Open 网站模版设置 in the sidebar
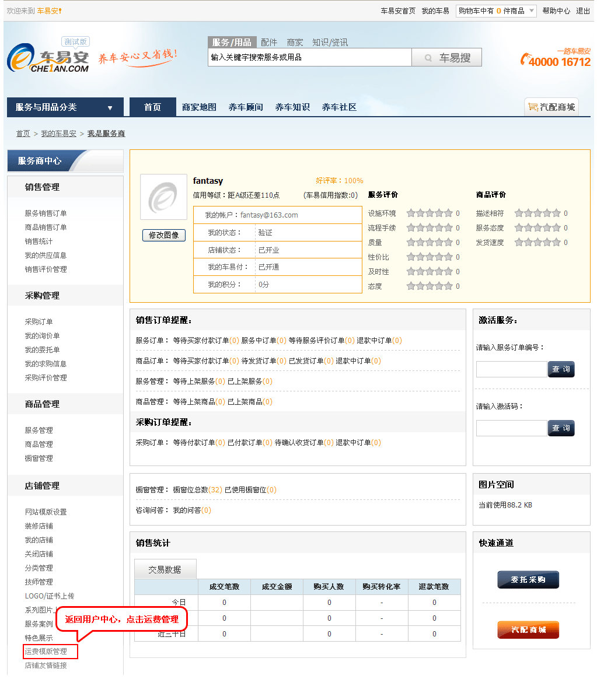597x700 pixels. coord(46,512)
